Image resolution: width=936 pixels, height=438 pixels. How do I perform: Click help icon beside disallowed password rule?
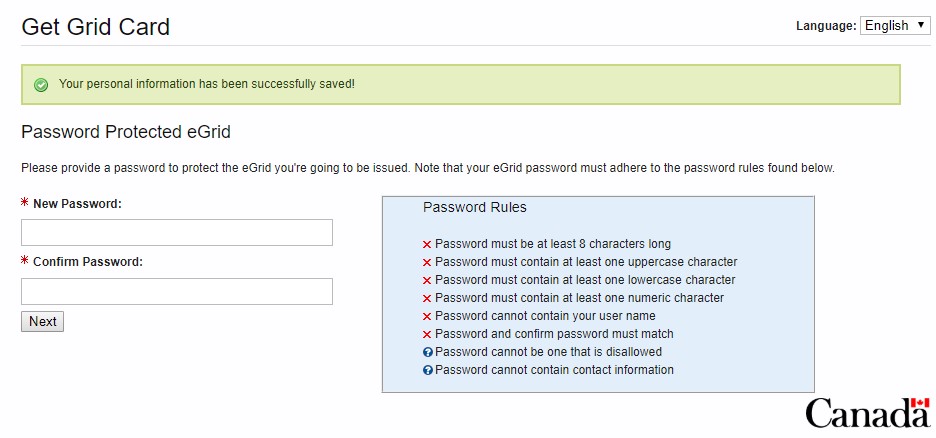click(x=428, y=352)
